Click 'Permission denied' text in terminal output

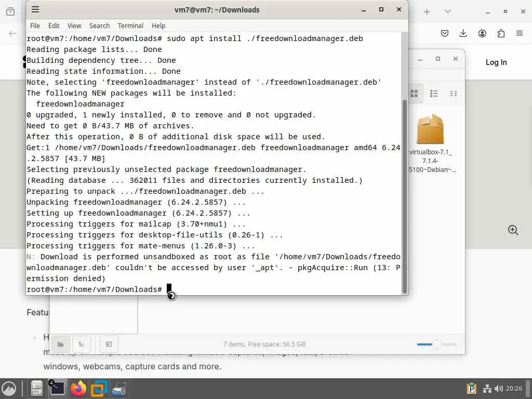(x=66, y=278)
